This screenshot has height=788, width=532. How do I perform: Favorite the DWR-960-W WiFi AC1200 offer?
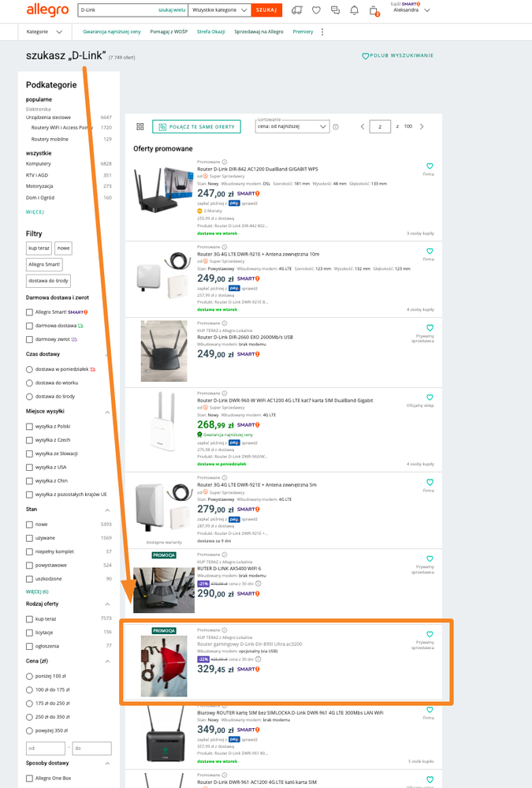(430, 397)
